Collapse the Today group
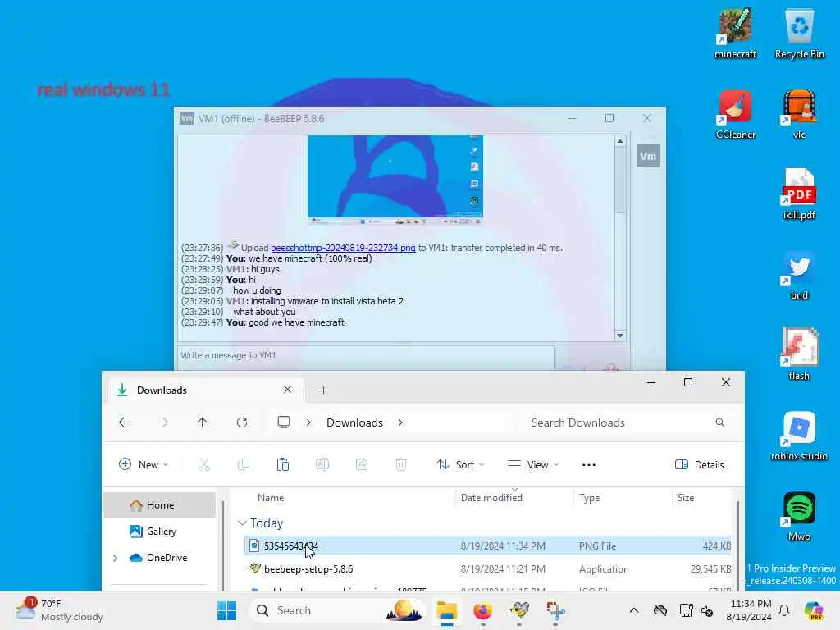 (x=242, y=523)
